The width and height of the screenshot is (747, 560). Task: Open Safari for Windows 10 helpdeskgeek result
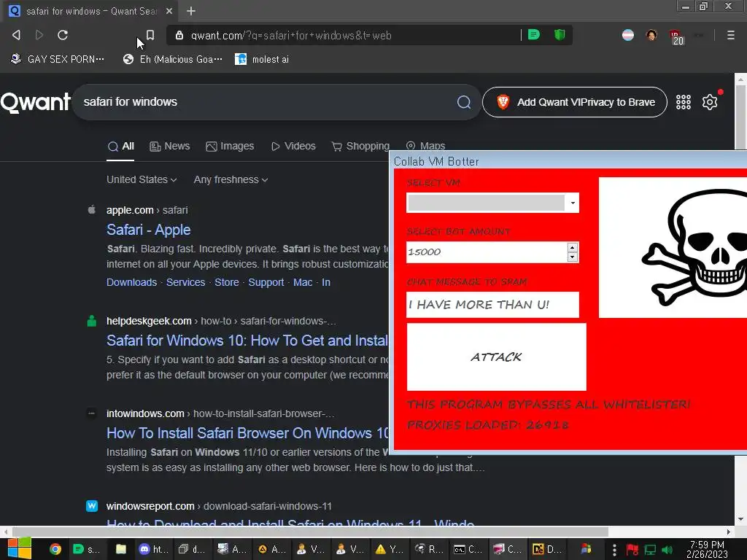(247, 341)
